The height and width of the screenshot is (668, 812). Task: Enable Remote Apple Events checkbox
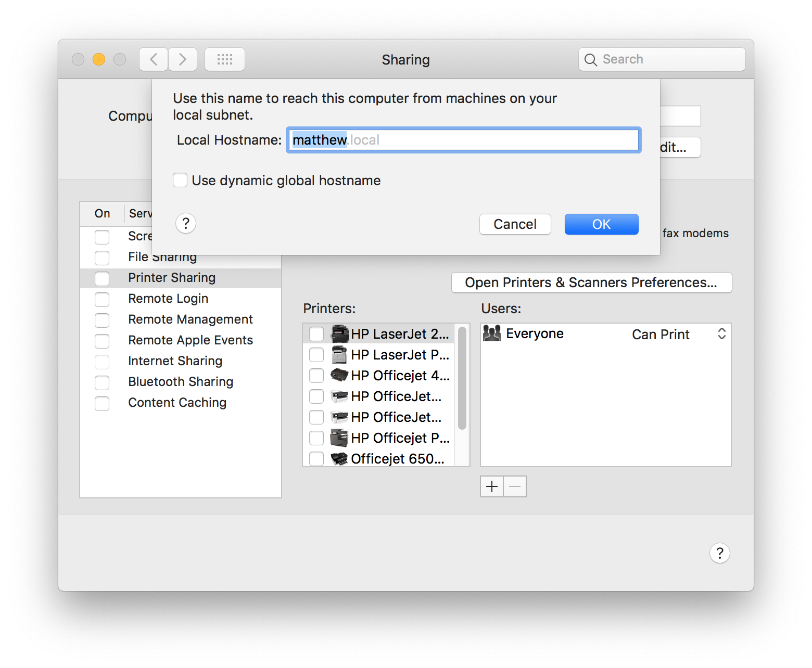tap(102, 341)
